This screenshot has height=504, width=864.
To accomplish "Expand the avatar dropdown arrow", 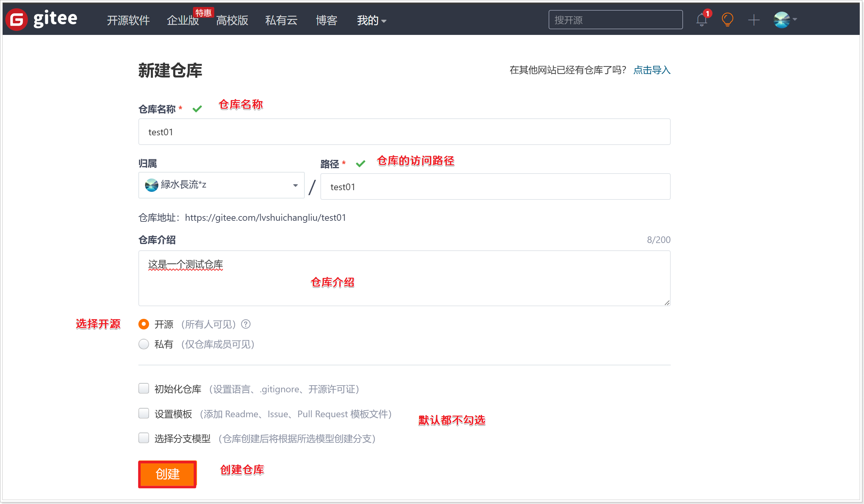I will click(795, 20).
